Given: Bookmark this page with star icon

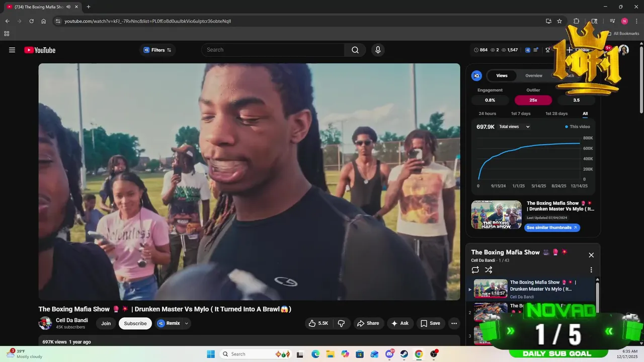Looking at the screenshot, I should [x=559, y=21].
